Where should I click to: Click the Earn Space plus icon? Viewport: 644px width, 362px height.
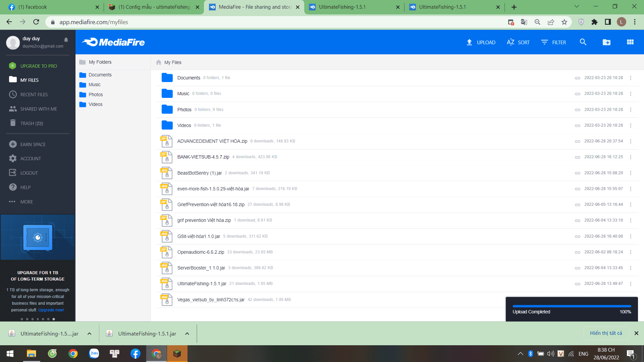click(x=13, y=144)
